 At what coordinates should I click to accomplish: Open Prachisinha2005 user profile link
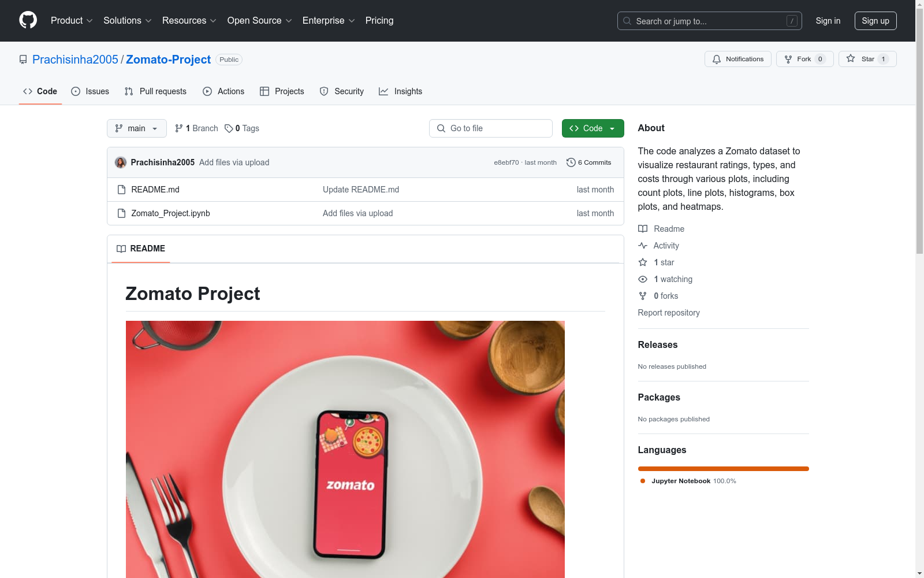tap(75, 60)
